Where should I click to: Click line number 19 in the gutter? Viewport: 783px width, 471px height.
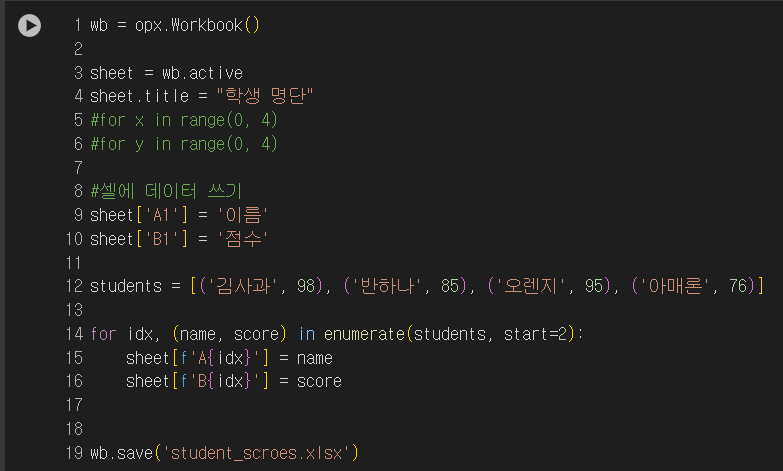click(74, 453)
